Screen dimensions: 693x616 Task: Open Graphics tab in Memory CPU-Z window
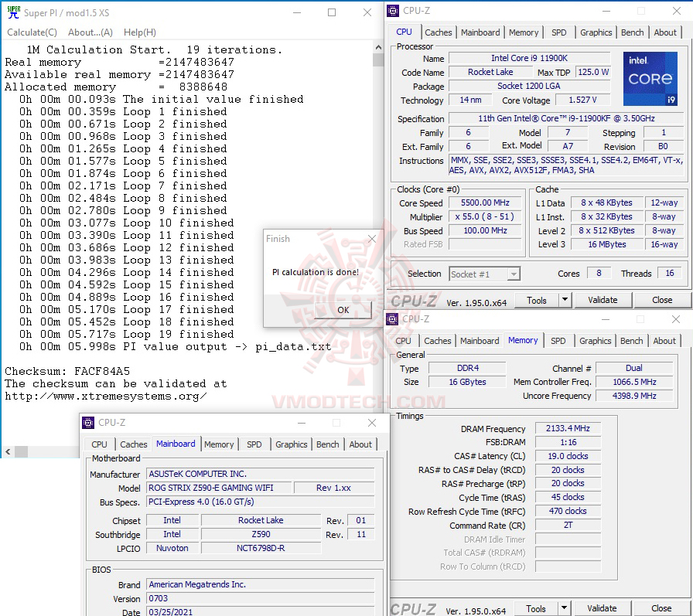(x=595, y=340)
